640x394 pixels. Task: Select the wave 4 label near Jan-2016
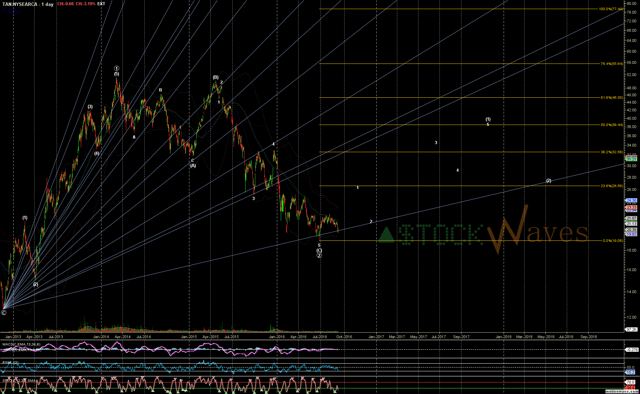click(x=273, y=144)
